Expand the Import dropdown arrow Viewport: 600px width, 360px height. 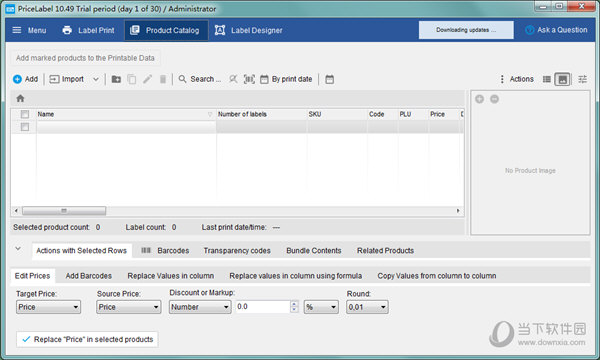(96, 79)
